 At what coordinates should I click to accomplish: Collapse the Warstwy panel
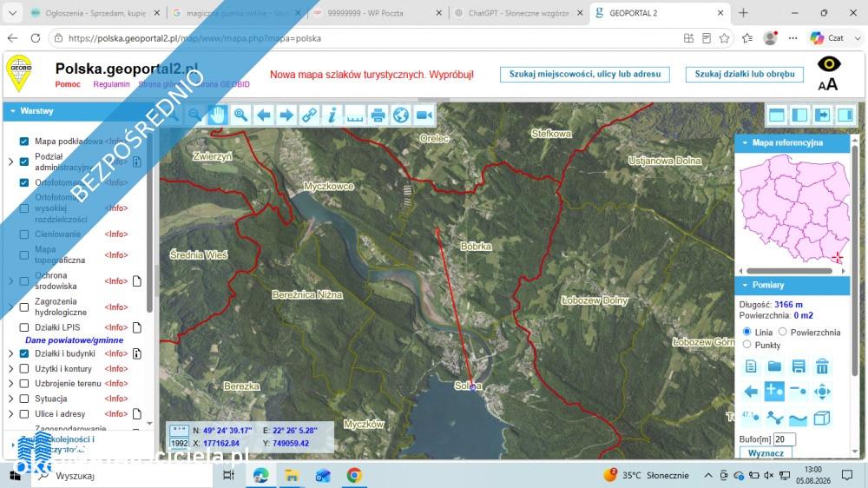[x=12, y=111]
